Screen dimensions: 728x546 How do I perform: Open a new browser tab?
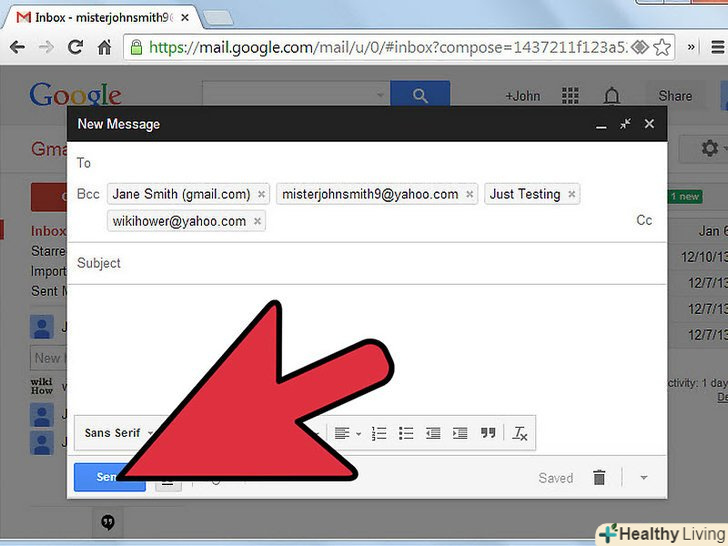[218, 18]
